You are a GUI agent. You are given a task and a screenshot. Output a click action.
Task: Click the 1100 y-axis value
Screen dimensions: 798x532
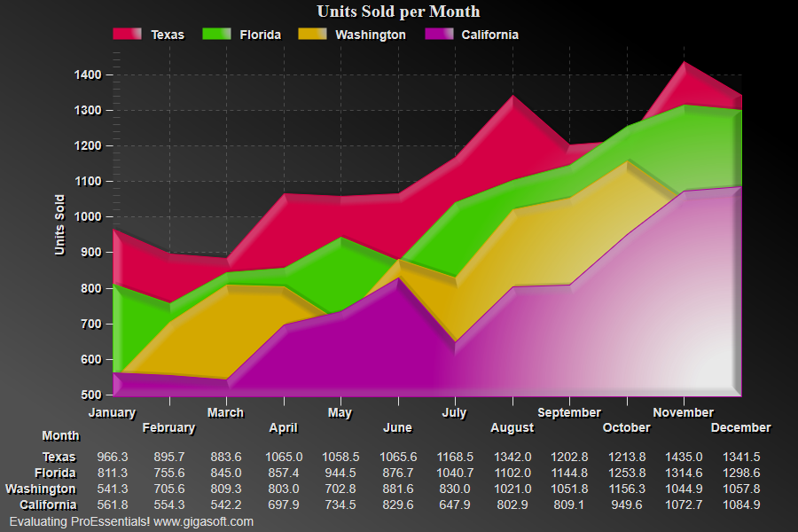(88, 181)
